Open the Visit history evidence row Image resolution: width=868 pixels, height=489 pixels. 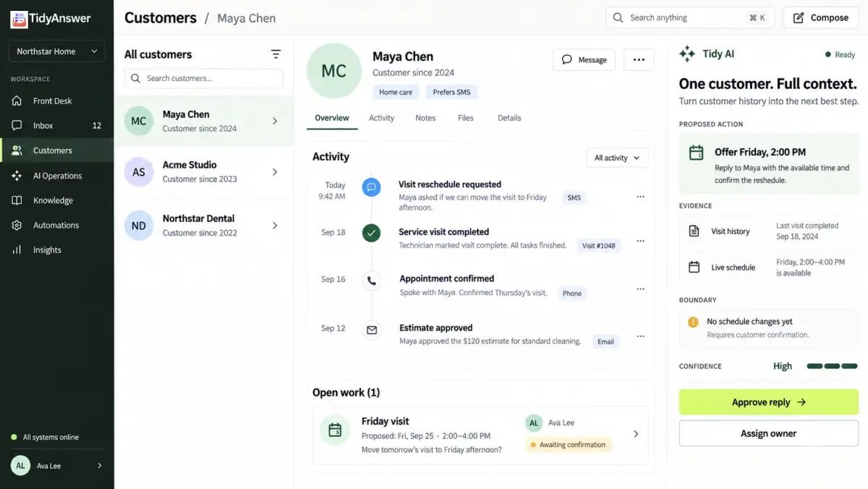tap(769, 231)
